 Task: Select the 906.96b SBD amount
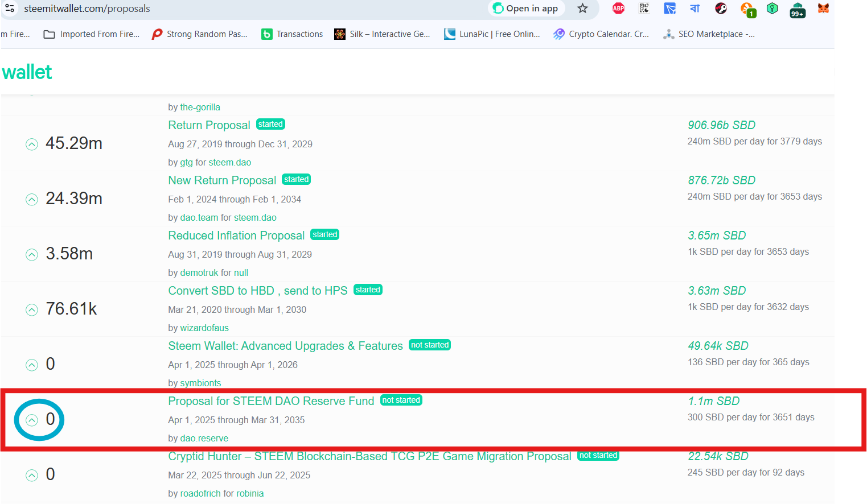721,125
